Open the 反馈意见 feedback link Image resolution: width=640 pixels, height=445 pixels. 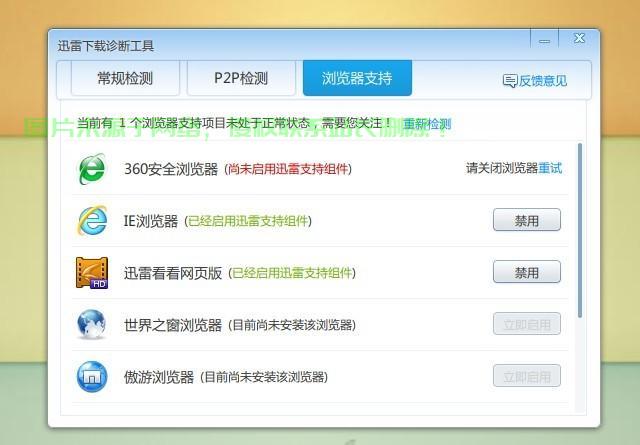[542, 80]
